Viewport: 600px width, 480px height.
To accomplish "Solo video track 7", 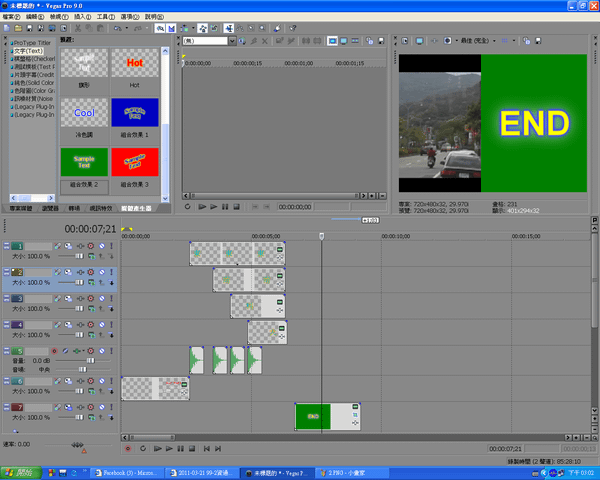I will pyautogui.click(x=111, y=407).
